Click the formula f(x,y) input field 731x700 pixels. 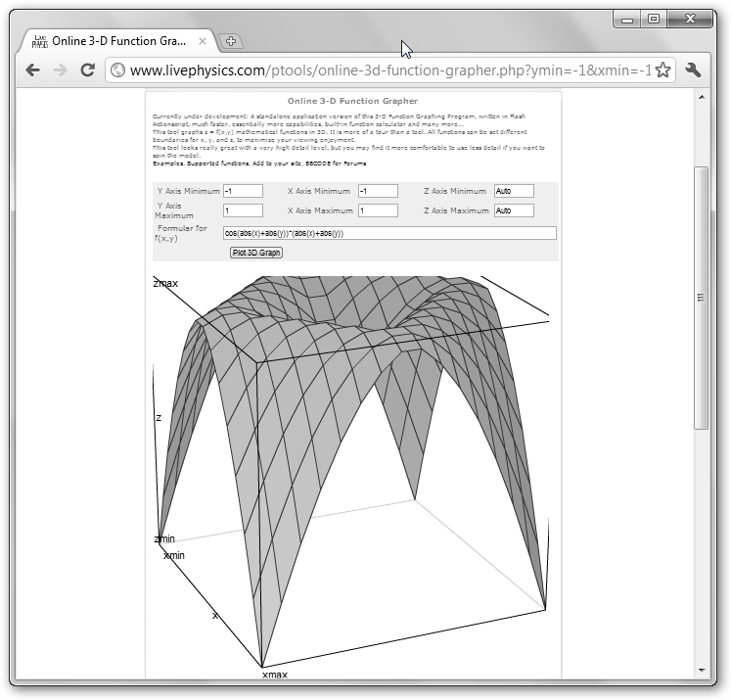[x=389, y=233]
